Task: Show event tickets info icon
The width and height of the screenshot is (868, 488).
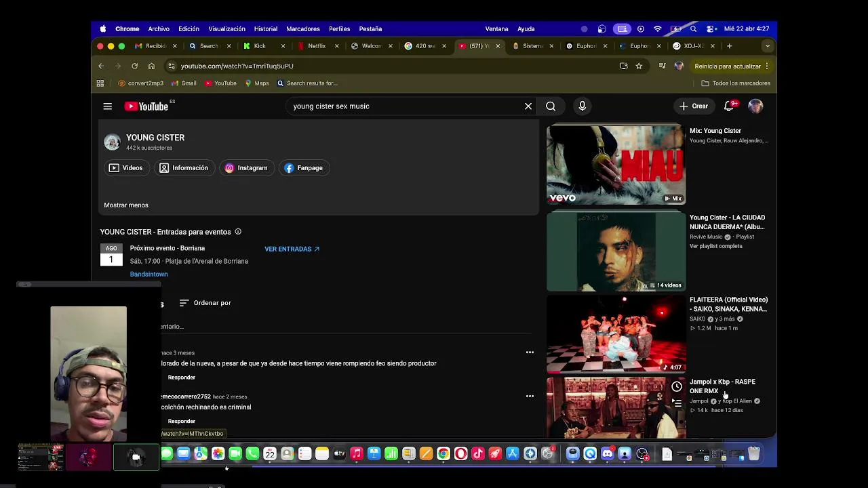Action: [238, 232]
